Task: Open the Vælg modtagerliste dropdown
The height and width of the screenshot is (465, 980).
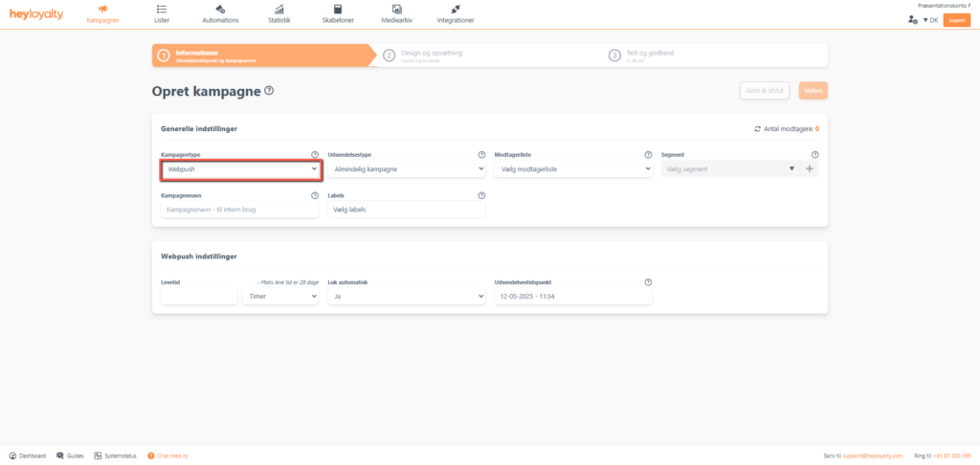Action: [x=572, y=169]
